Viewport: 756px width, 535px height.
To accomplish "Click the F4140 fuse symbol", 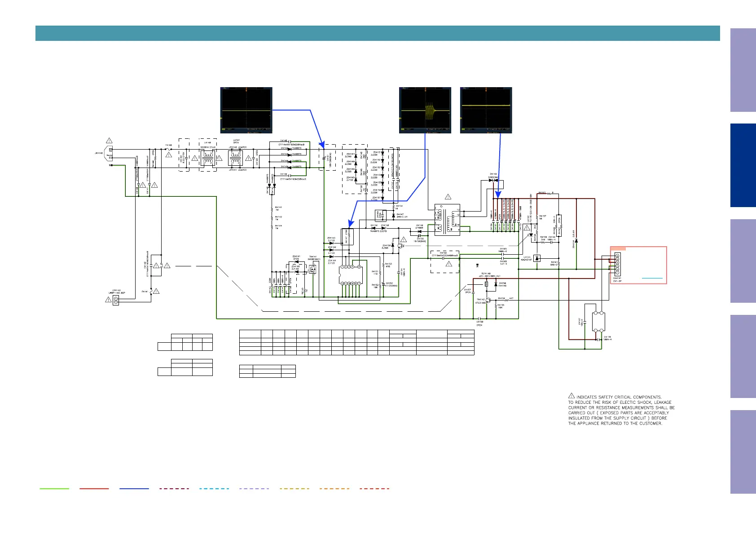I will point(168,149).
